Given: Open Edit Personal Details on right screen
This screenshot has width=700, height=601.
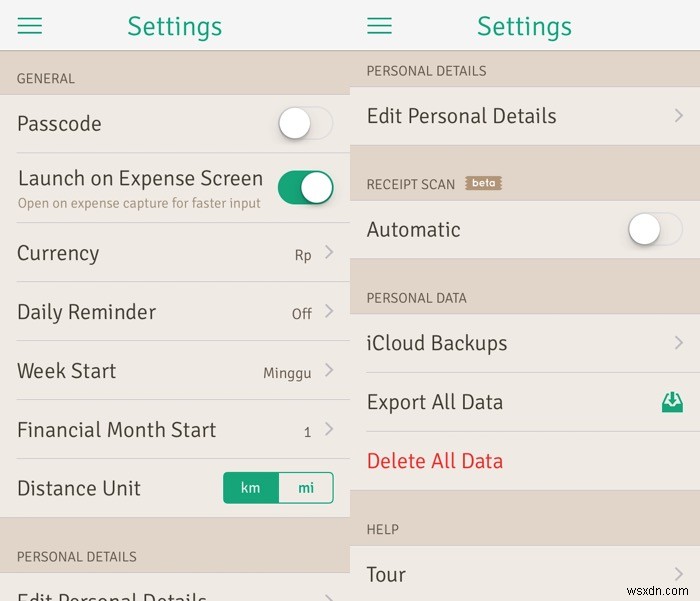Looking at the screenshot, I should 462,116.
